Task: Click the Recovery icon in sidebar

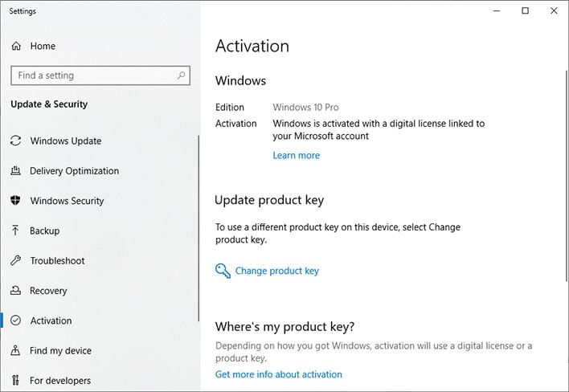Action: tap(15, 290)
